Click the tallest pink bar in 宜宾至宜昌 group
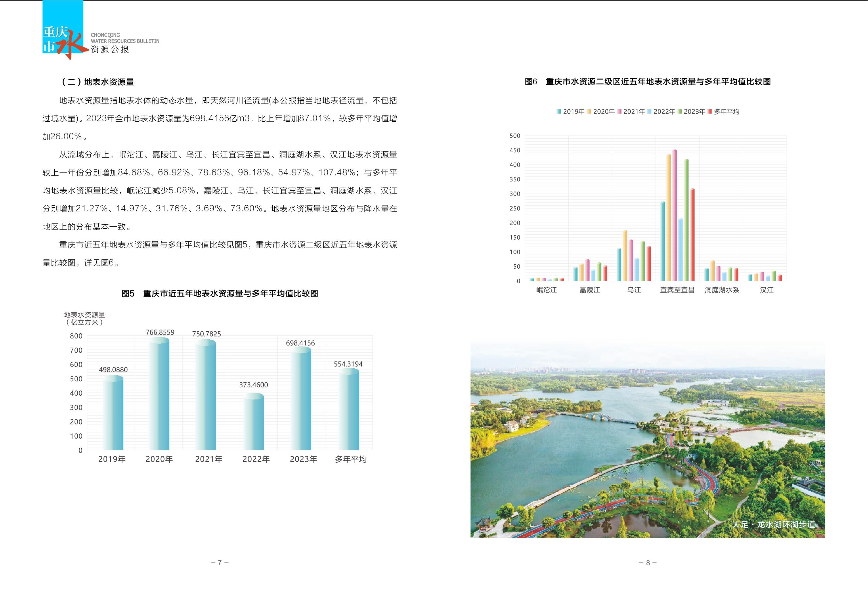Image resolution: width=868 pixels, height=593 pixels. (x=674, y=215)
